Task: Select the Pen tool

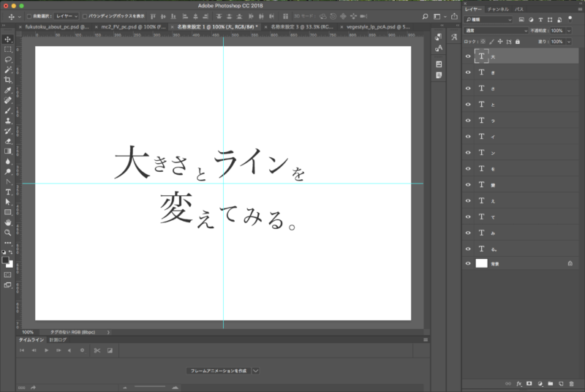Action: [8, 182]
